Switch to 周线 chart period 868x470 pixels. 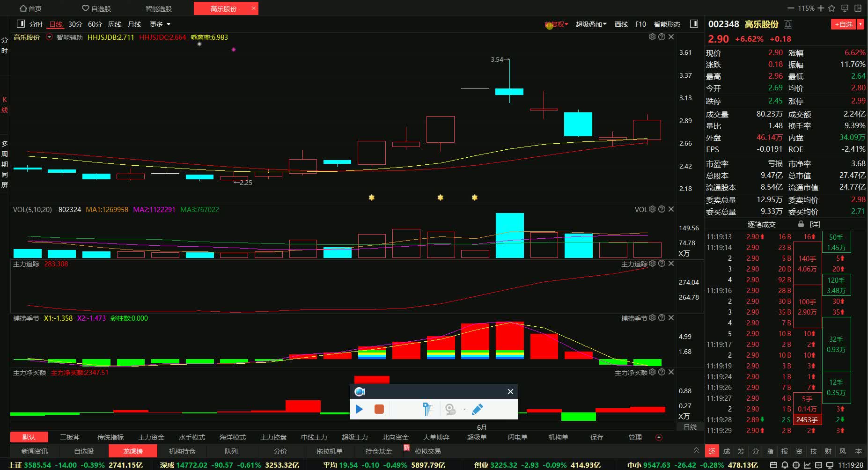pyautogui.click(x=115, y=24)
